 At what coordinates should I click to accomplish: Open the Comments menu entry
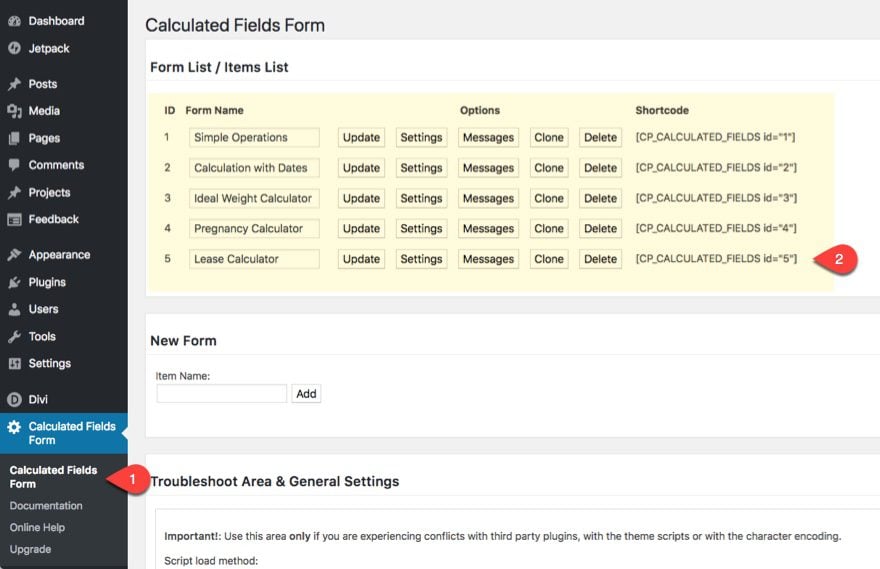tap(56, 165)
